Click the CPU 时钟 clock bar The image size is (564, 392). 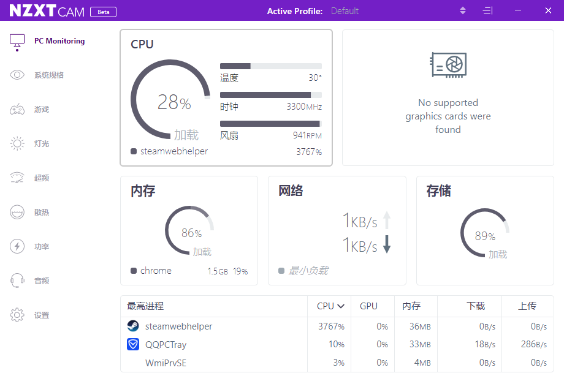tap(271, 95)
